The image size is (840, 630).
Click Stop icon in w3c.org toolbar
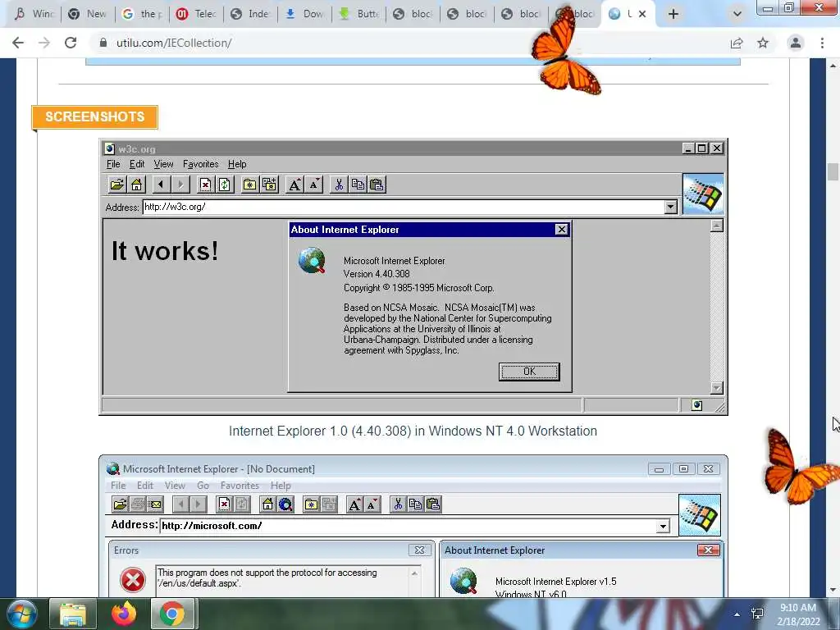(205, 185)
